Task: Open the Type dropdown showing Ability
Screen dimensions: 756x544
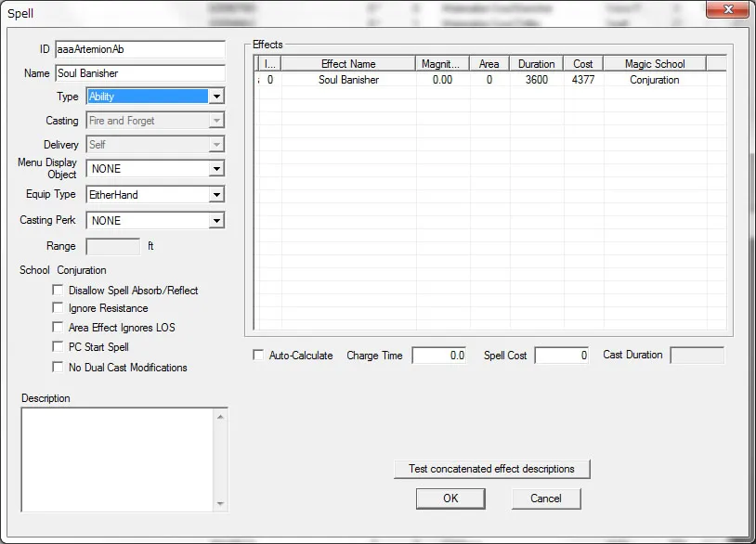Action: [x=216, y=97]
